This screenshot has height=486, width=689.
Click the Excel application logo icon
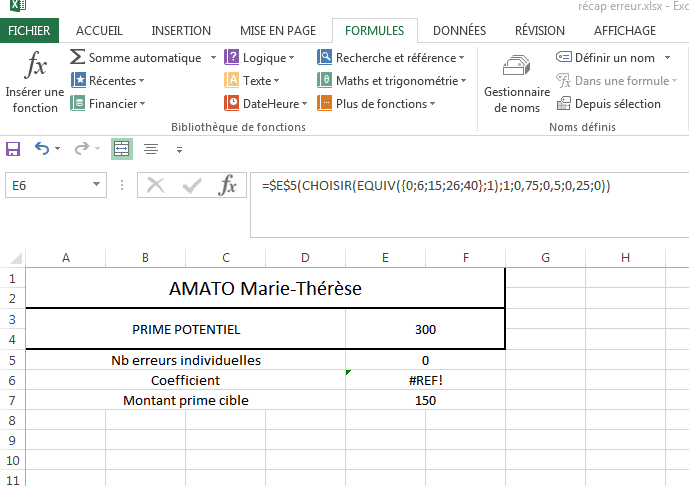[x=18, y=5]
